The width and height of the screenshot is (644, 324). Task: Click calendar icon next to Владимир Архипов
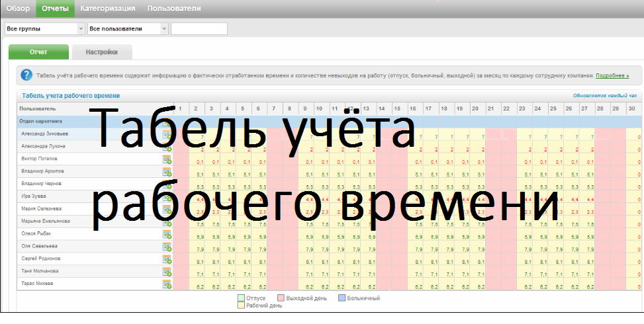(167, 172)
